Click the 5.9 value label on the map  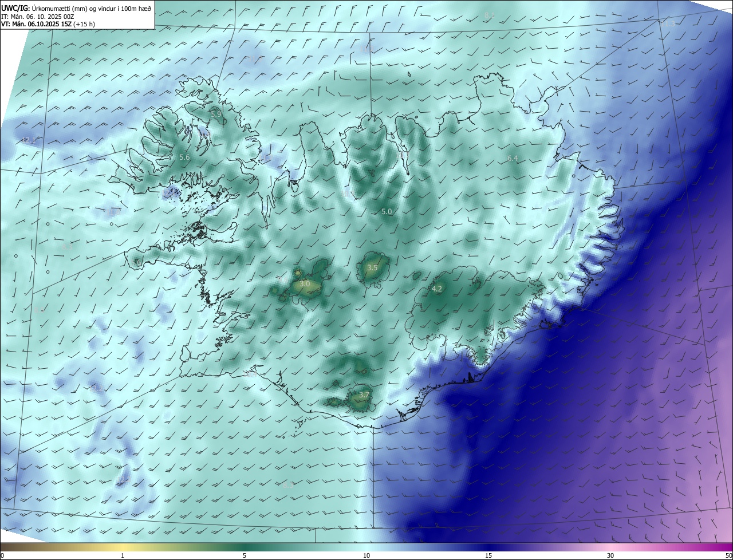point(216,115)
